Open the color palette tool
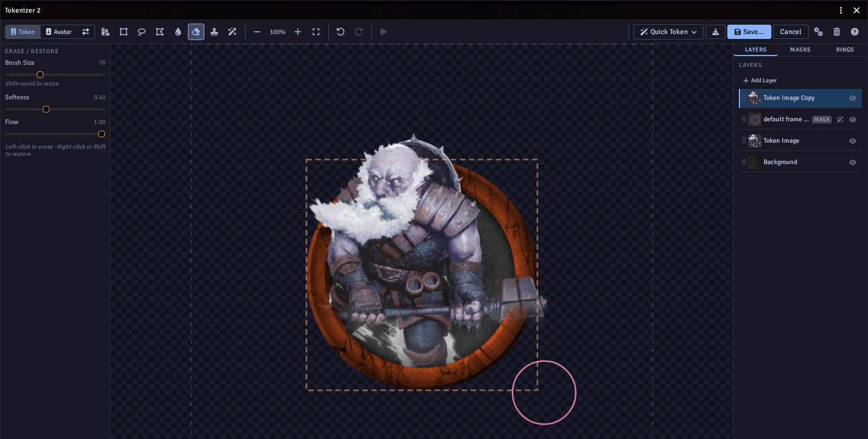Viewport: 868px width, 439px height. pyautogui.click(x=105, y=32)
